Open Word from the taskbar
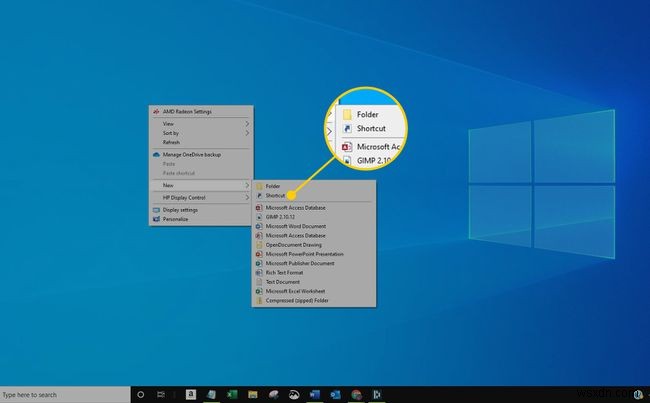Screen dimensions: 650x403 pyautogui.click(x=315, y=394)
